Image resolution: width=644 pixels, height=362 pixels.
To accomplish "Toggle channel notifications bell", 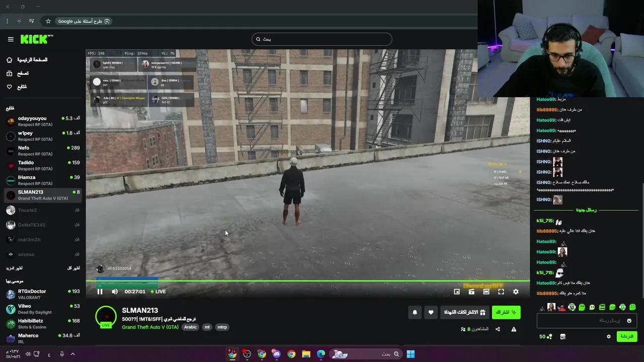I will point(415,312).
